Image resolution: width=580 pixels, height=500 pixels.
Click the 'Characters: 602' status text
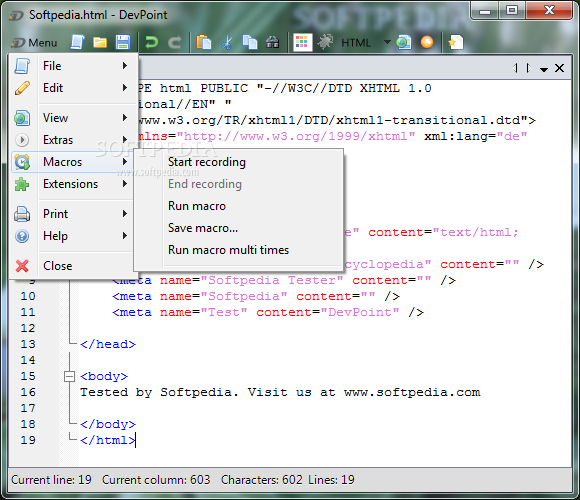tap(262, 480)
